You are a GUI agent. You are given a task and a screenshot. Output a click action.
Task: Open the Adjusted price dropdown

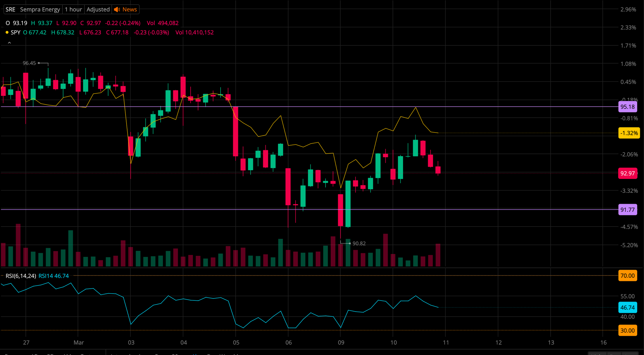[98, 10]
